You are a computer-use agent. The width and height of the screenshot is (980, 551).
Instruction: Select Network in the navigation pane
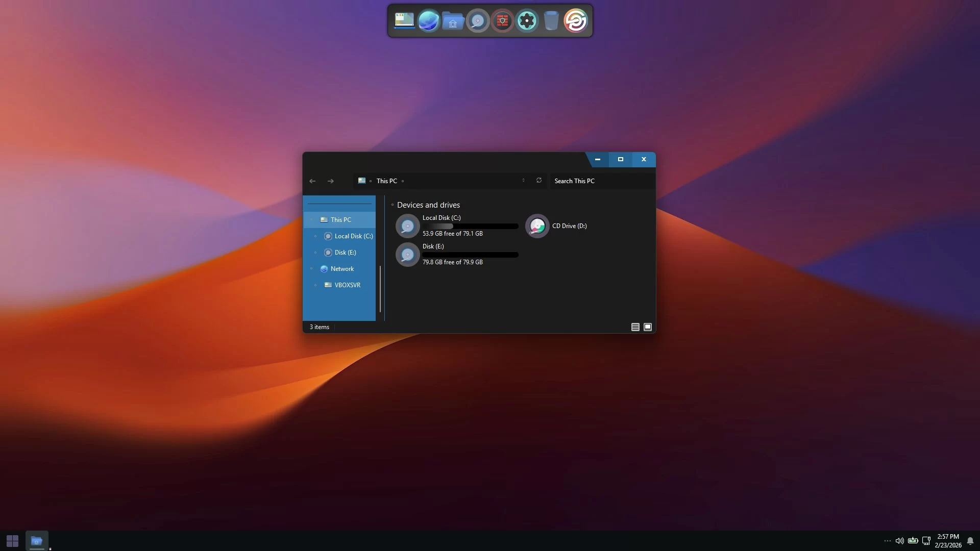coord(339,269)
